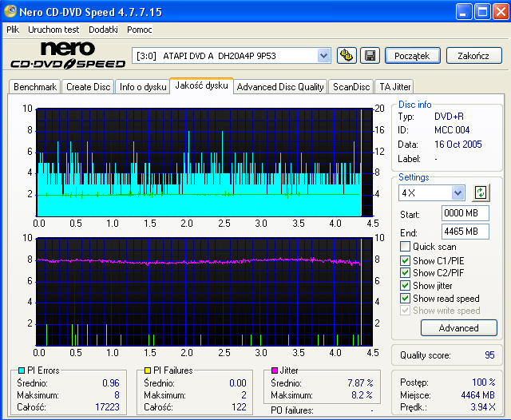Click Jitter maximum 8.2 %

(x=362, y=395)
